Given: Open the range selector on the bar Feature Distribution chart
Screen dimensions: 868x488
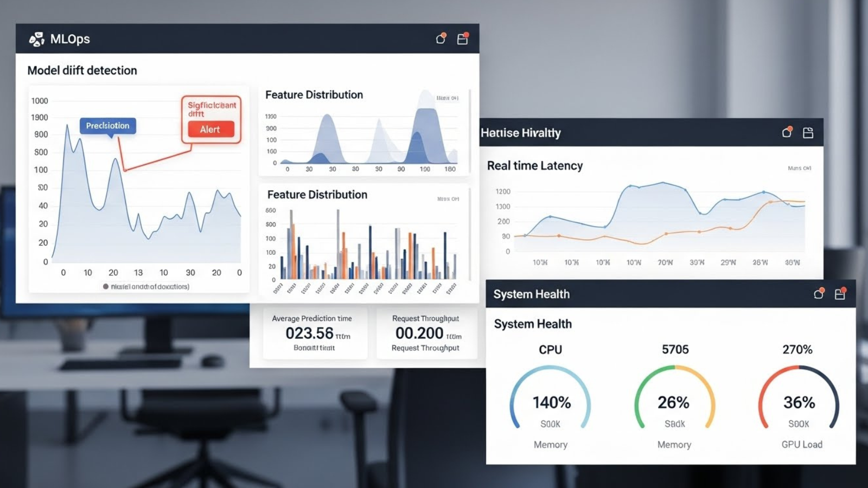Looking at the screenshot, I should pyautogui.click(x=447, y=198).
